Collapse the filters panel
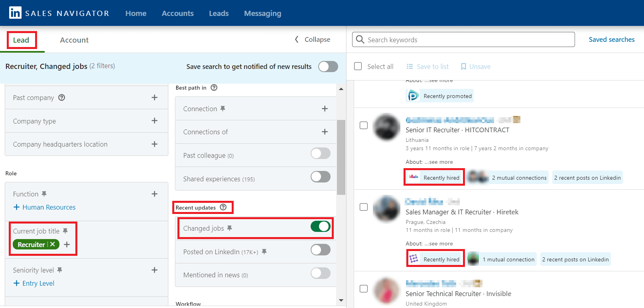 pyautogui.click(x=313, y=39)
